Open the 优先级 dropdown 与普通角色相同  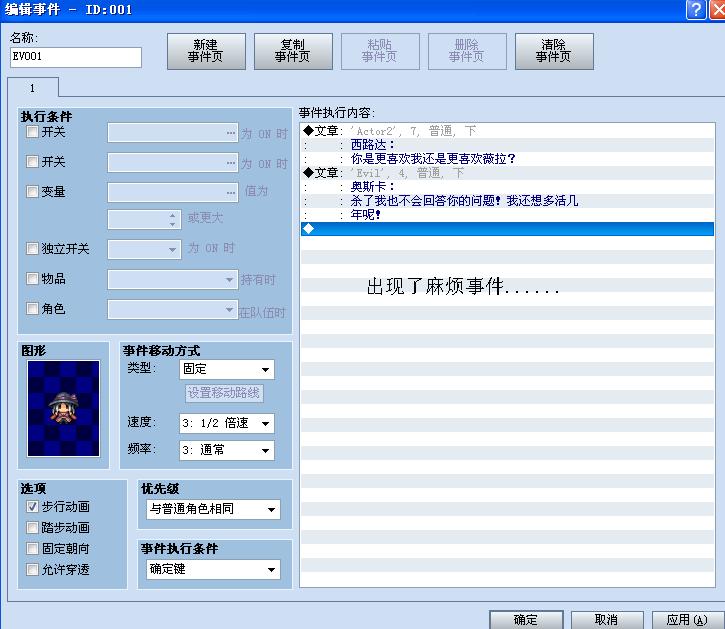tap(213, 509)
